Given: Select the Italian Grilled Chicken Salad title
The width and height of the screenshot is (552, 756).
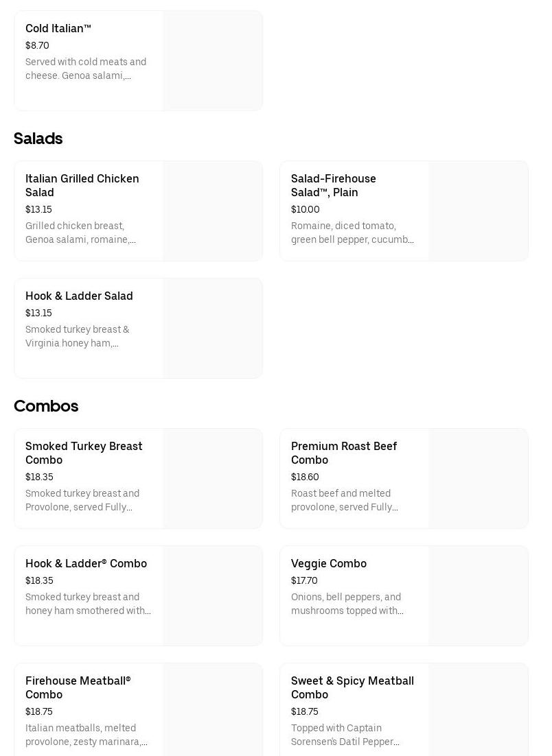Looking at the screenshot, I should pos(82,185).
